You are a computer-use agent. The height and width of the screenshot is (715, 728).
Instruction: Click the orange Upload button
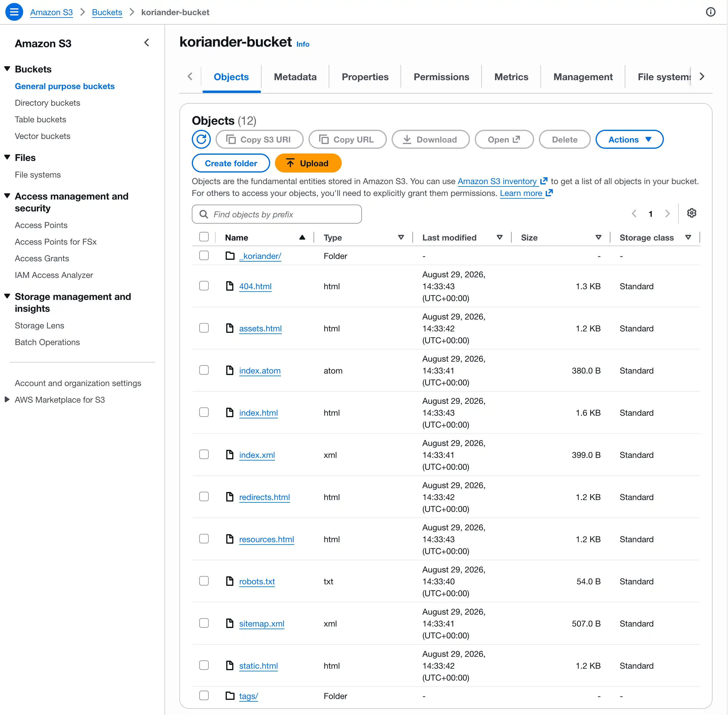click(x=308, y=163)
